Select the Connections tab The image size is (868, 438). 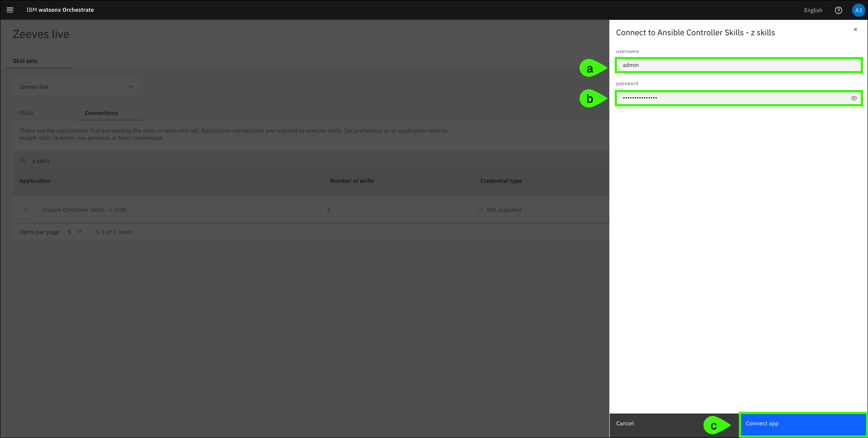point(101,113)
